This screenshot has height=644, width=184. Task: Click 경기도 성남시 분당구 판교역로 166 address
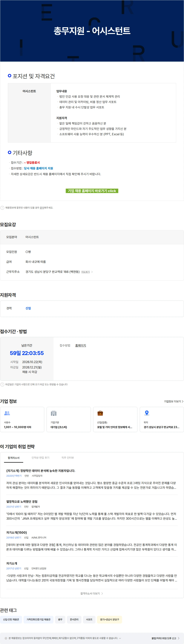[x=53, y=272]
